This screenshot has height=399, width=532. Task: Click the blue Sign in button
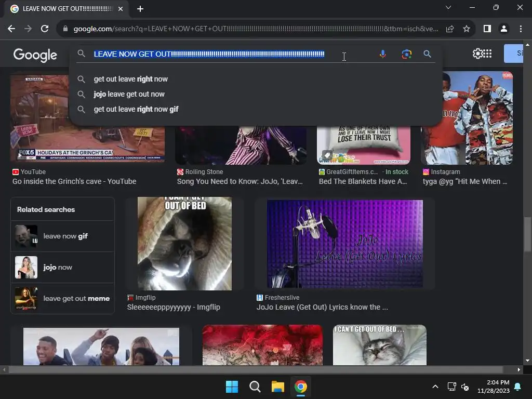pos(514,54)
